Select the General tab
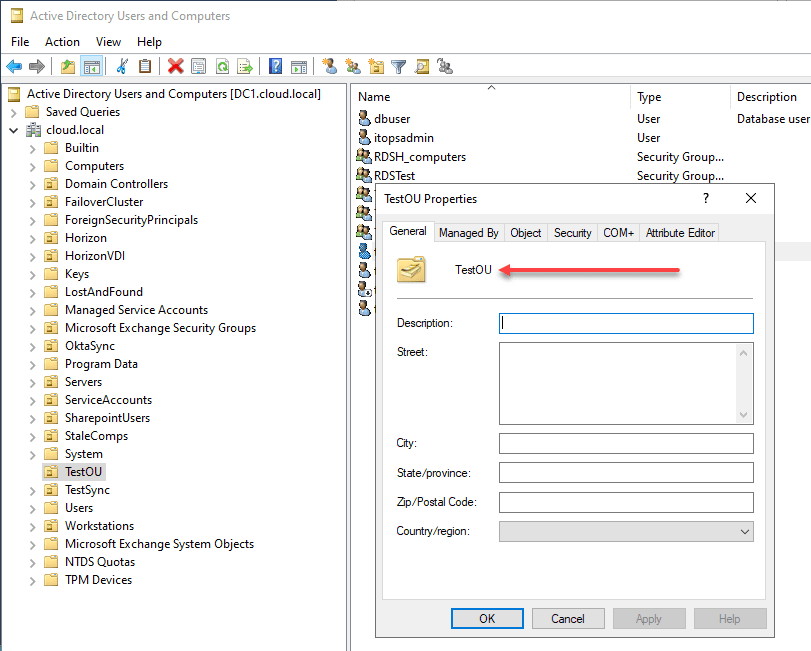 pyautogui.click(x=408, y=231)
